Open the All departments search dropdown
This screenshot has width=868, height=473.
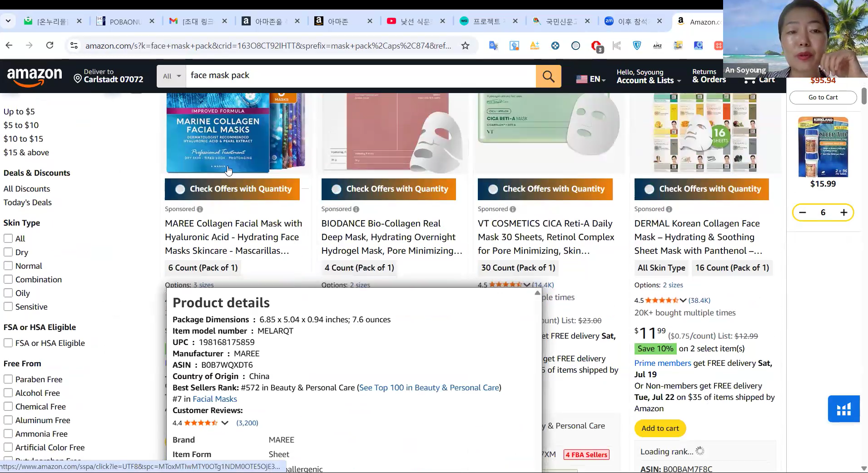(172, 76)
